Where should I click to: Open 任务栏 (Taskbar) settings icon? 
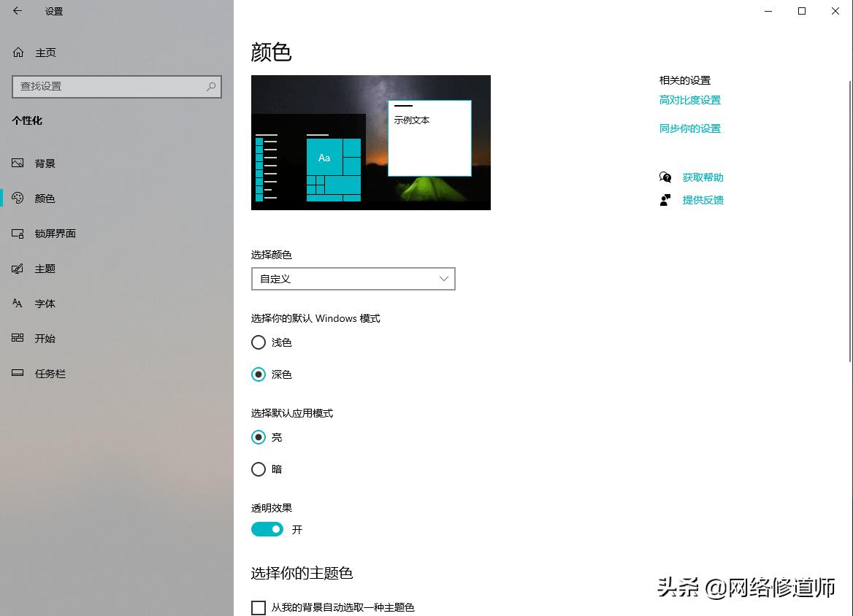click(17, 373)
